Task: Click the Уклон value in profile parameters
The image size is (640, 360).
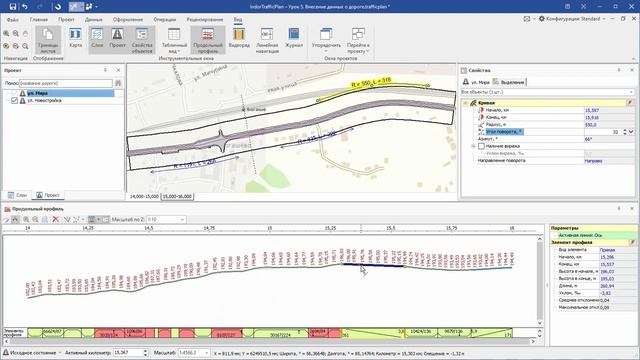Action: (x=617, y=293)
